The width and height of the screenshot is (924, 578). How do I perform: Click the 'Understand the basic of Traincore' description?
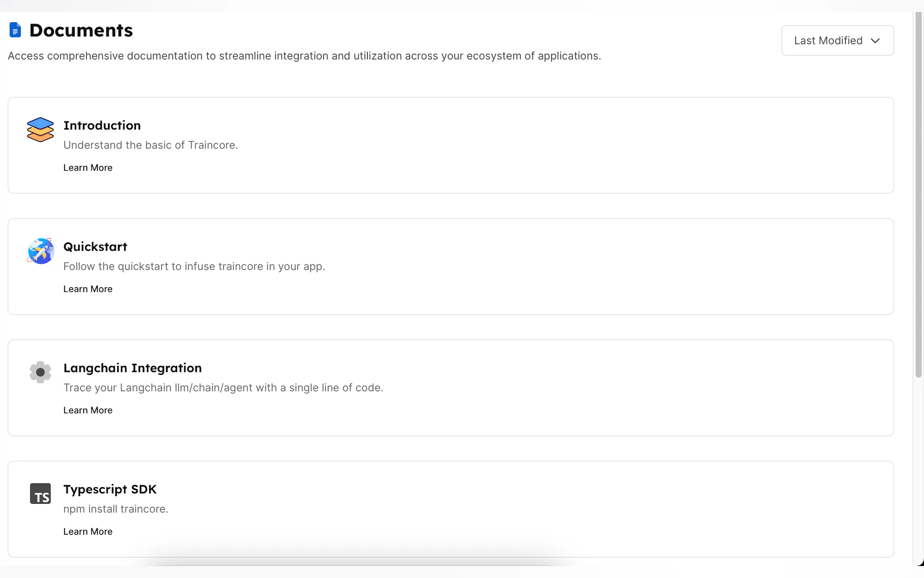tap(151, 145)
